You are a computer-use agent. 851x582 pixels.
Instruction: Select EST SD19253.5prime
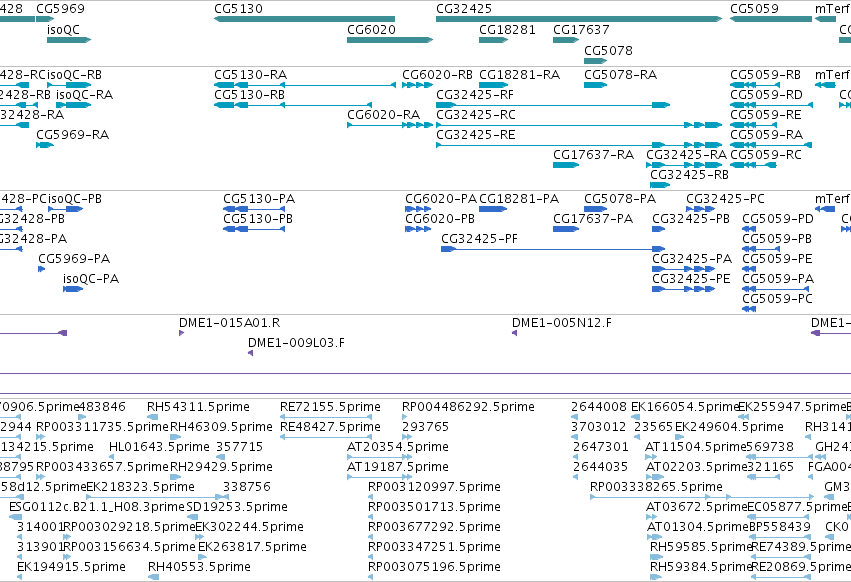click(192, 517)
